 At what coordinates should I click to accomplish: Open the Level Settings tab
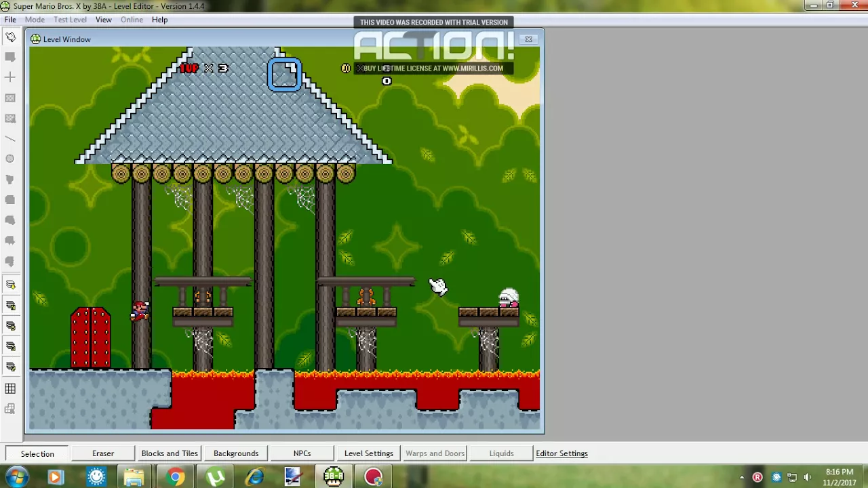(x=368, y=453)
